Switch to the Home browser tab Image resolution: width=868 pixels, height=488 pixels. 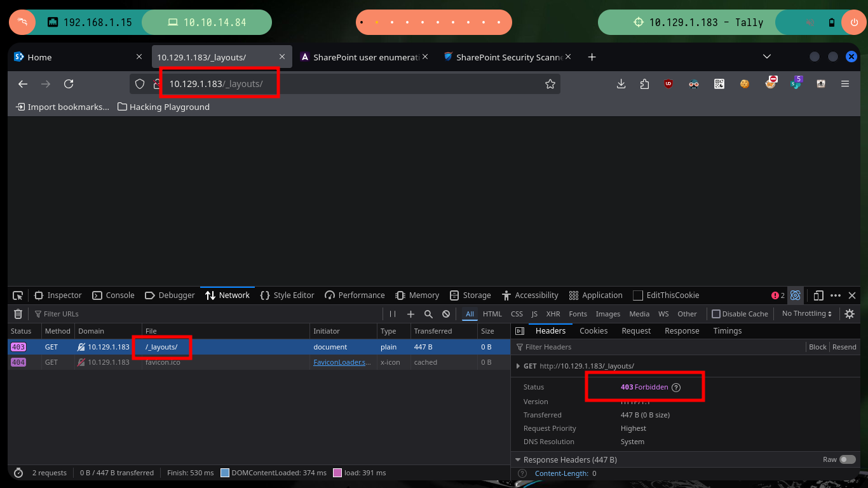(79, 57)
